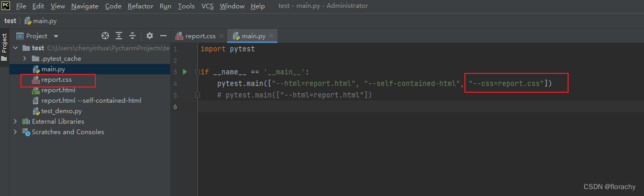Switch to the report.css editor tab
The height and width of the screenshot is (196, 644).
(x=200, y=36)
